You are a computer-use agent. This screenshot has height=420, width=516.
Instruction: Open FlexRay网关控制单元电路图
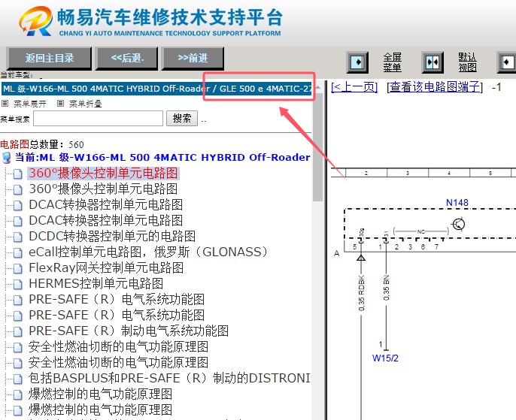(106, 267)
